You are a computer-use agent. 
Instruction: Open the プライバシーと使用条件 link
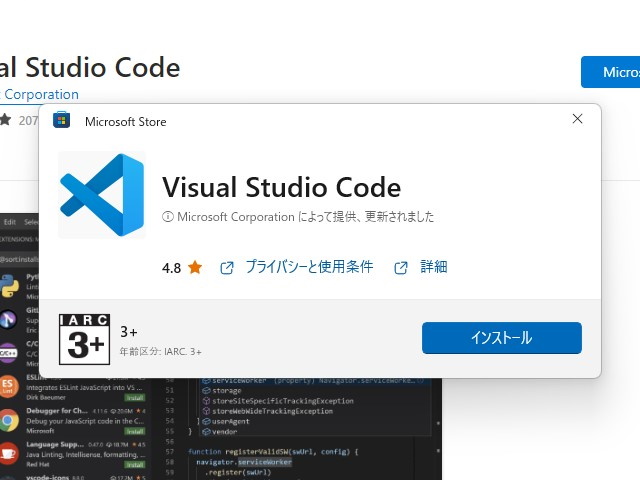309,267
